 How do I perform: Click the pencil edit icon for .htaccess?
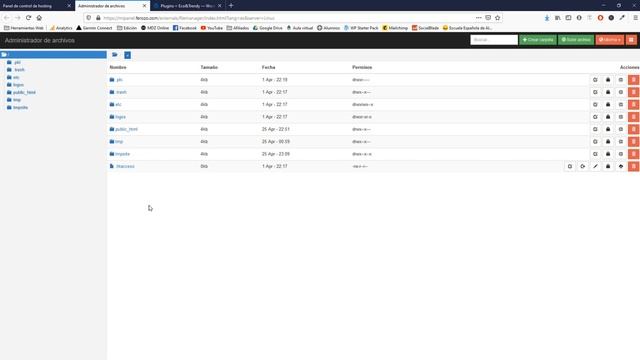tap(595, 167)
